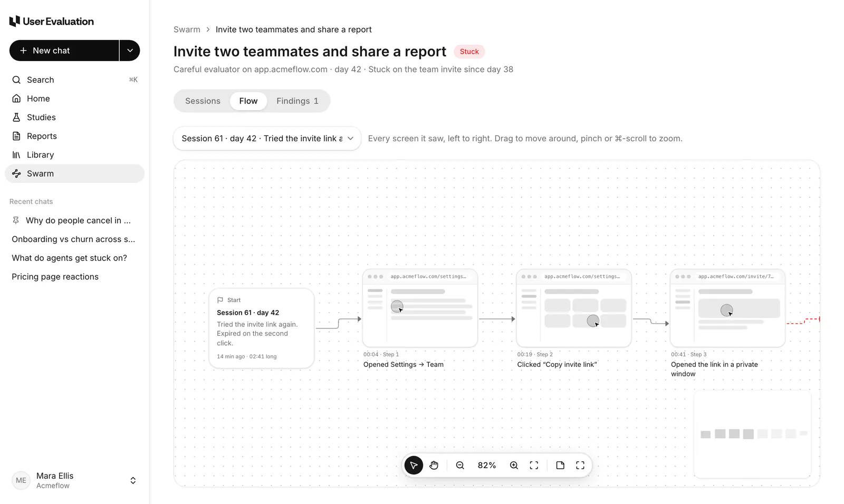Open the Findings 1 tab

298,101
